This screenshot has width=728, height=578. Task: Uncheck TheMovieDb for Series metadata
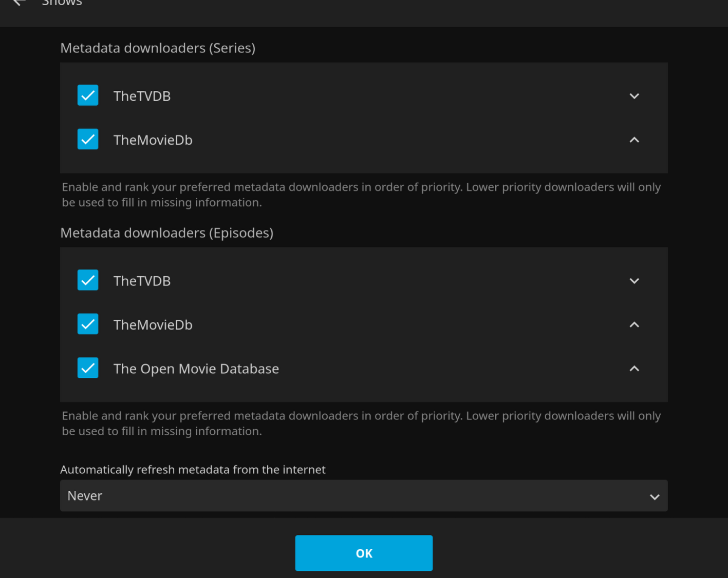[x=88, y=139]
